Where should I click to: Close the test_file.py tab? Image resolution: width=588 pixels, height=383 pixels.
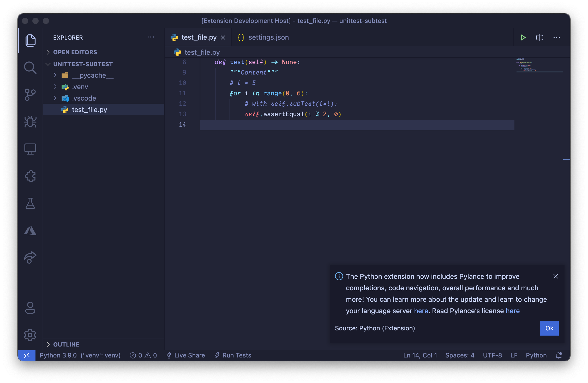point(223,38)
